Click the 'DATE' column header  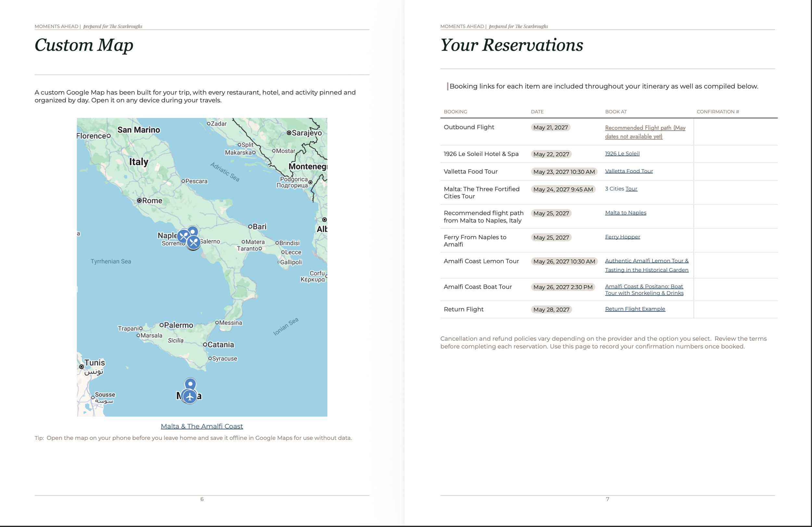[x=537, y=112]
